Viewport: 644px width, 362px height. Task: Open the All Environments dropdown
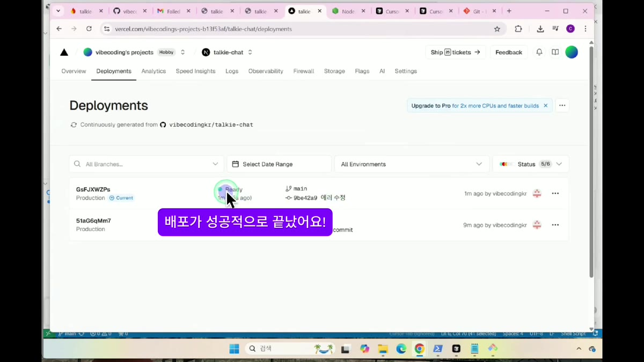[x=412, y=164]
